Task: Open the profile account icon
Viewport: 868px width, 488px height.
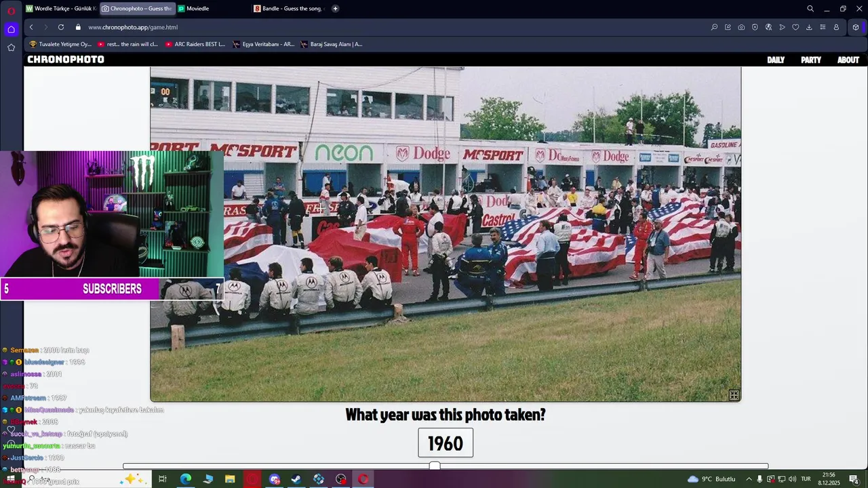Action: coord(836,27)
